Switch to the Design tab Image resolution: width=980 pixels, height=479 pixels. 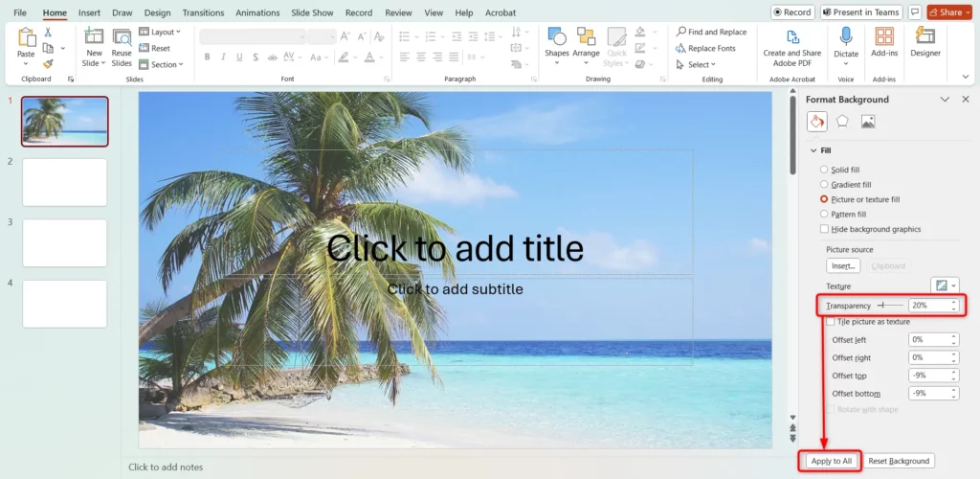(157, 13)
